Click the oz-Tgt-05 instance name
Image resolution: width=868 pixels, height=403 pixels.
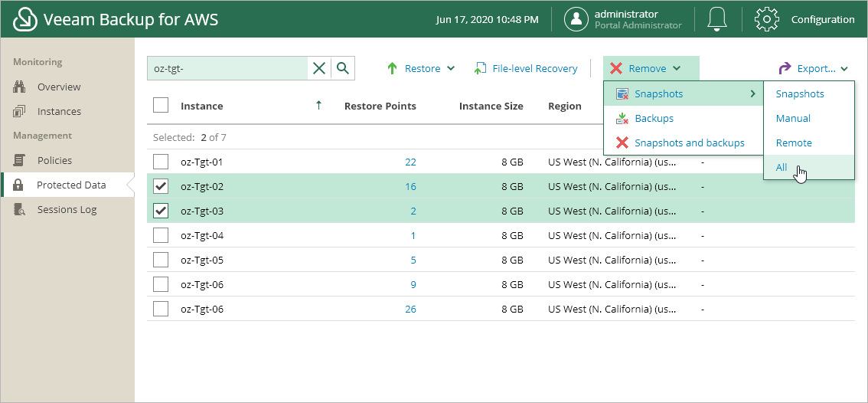click(202, 260)
